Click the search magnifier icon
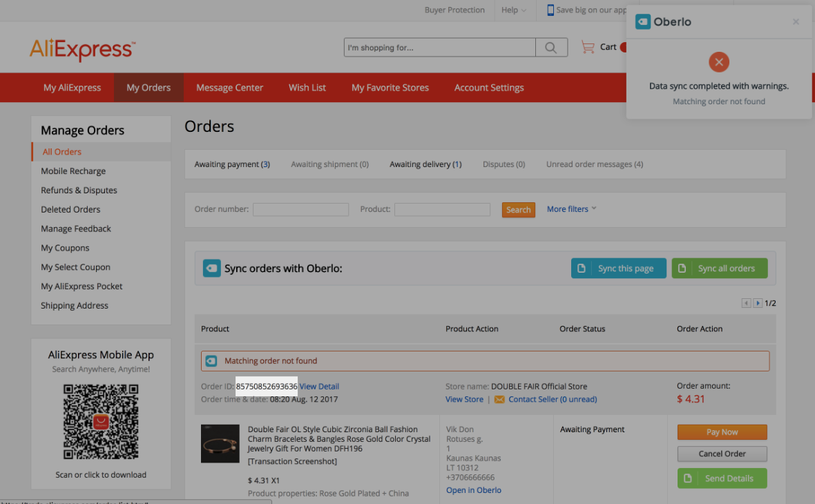 [551, 48]
